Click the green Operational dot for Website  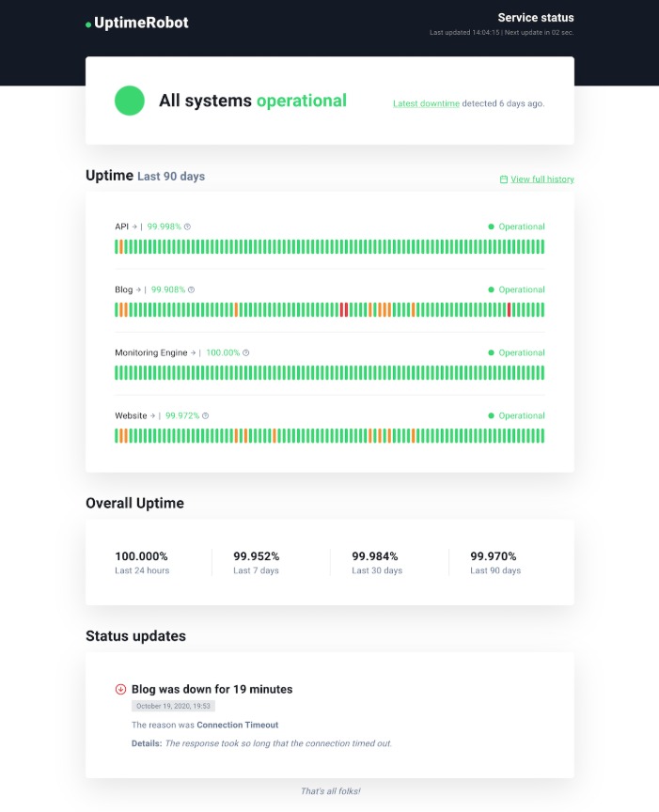point(491,415)
